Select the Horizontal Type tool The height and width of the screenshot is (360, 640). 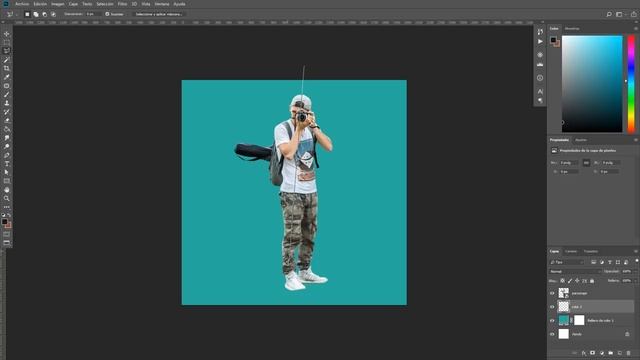point(7,164)
